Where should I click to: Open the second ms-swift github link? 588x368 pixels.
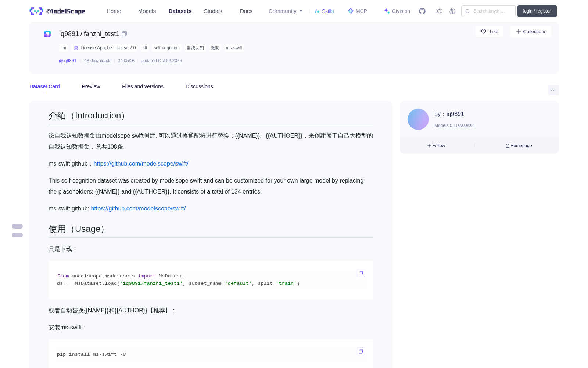(x=138, y=208)
